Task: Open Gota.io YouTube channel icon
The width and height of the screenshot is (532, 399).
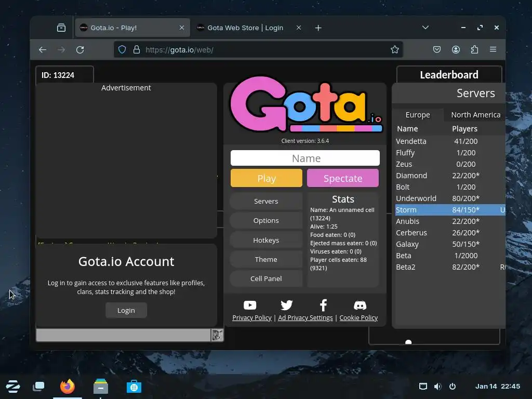Action: click(250, 305)
